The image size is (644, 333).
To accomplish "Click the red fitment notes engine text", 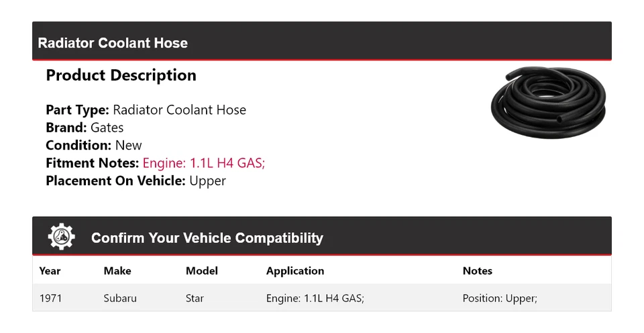I will click(x=204, y=163).
